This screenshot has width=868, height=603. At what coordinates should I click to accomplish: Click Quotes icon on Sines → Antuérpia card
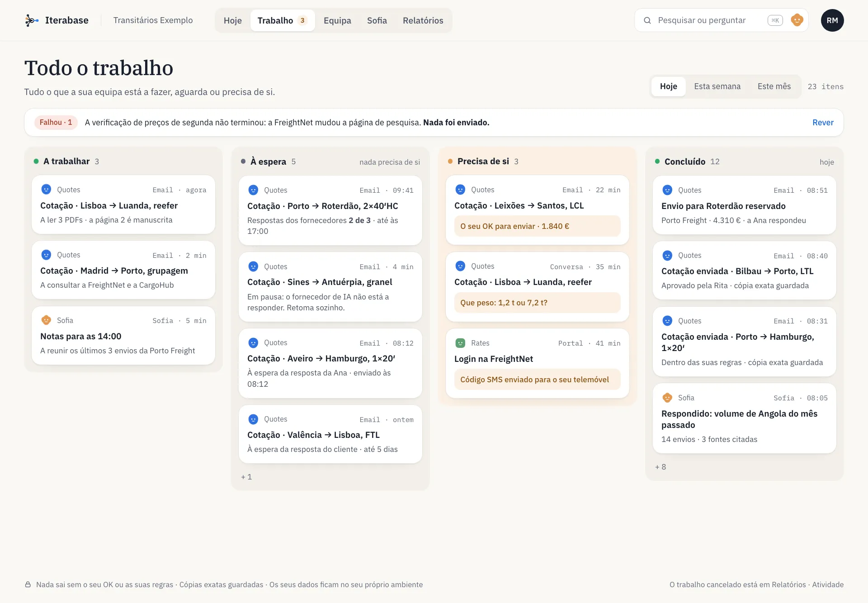[x=253, y=266]
